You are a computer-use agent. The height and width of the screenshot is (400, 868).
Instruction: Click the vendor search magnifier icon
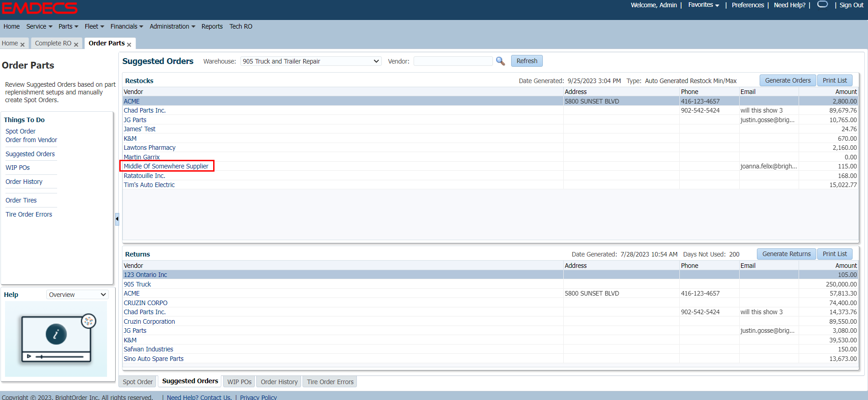(500, 61)
